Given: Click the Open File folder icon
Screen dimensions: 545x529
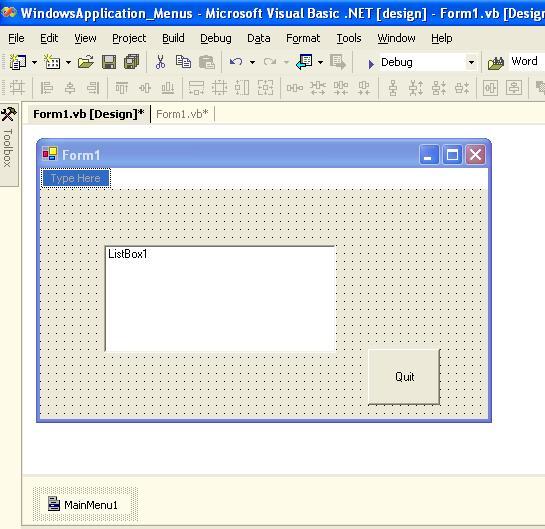Looking at the screenshot, I should point(86,62).
